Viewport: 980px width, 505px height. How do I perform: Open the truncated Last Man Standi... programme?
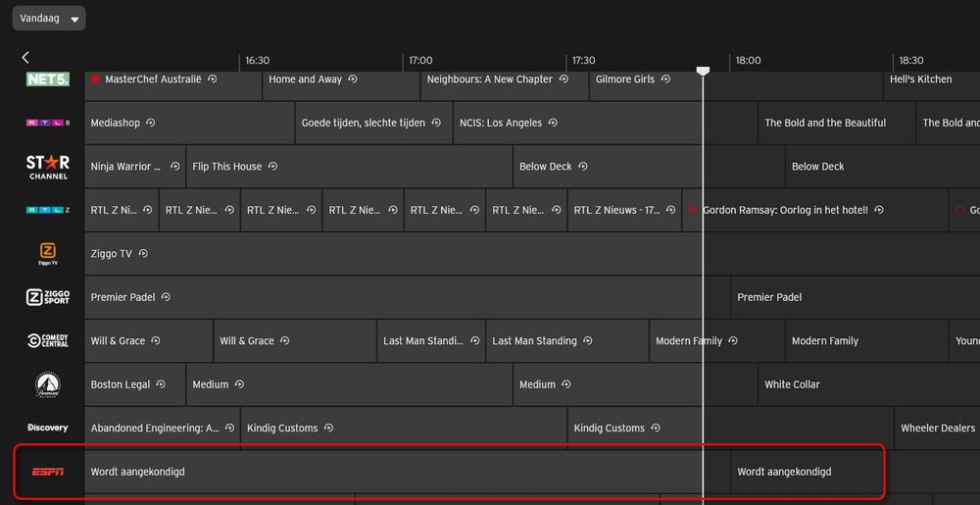coord(431,340)
